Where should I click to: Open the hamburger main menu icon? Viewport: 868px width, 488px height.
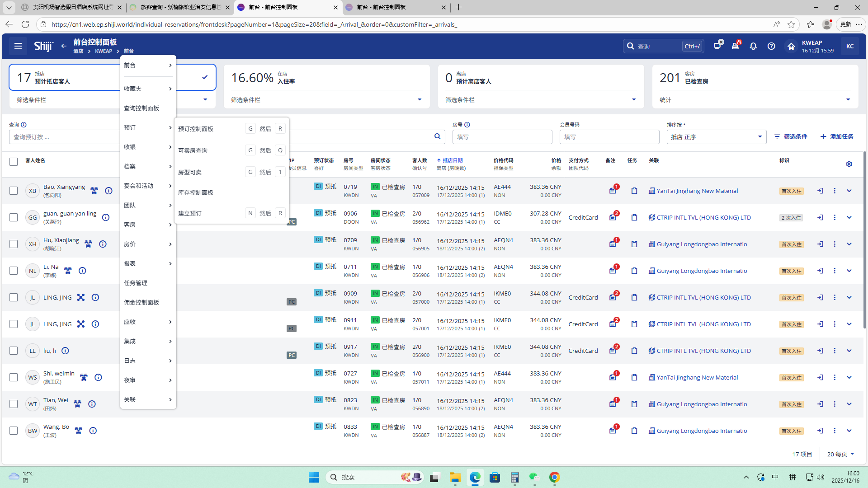[18, 46]
